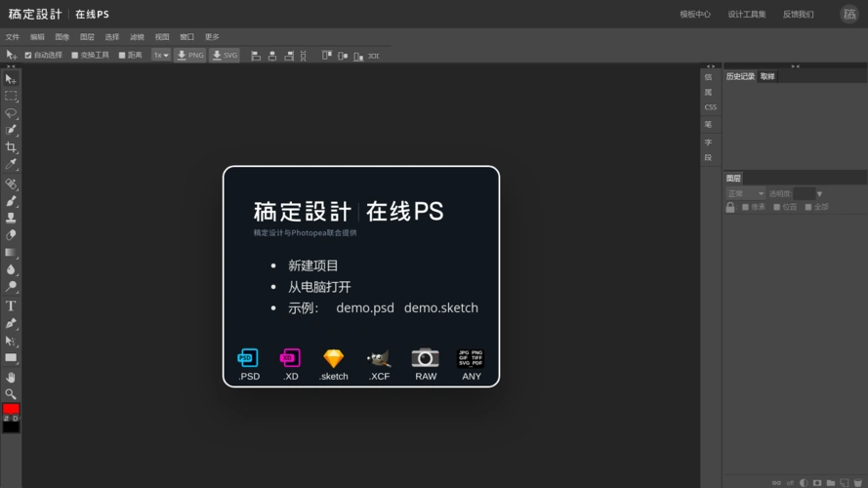
Task: Align horizontal centers icon
Action: (272, 56)
